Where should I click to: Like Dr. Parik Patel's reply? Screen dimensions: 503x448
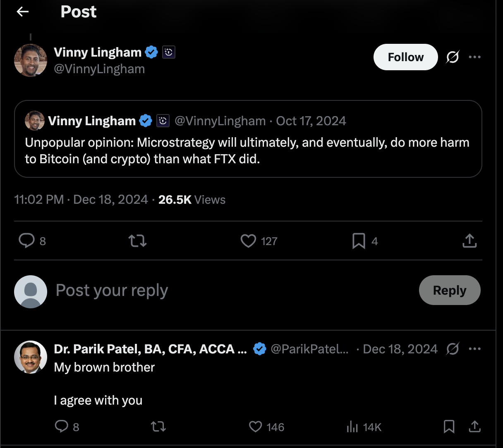click(256, 427)
